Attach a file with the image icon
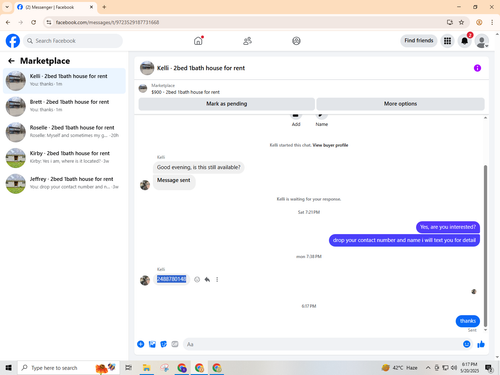500x375 pixels. coord(152,344)
